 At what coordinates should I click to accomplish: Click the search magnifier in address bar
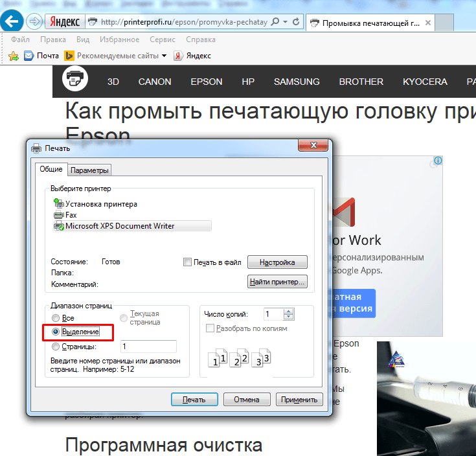coord(275,22)
